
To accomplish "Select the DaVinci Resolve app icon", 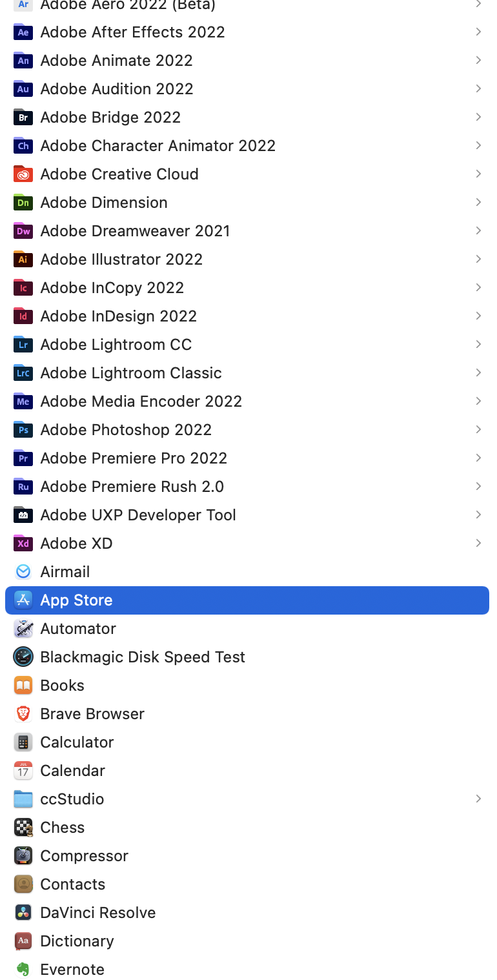I will point(23,912).
